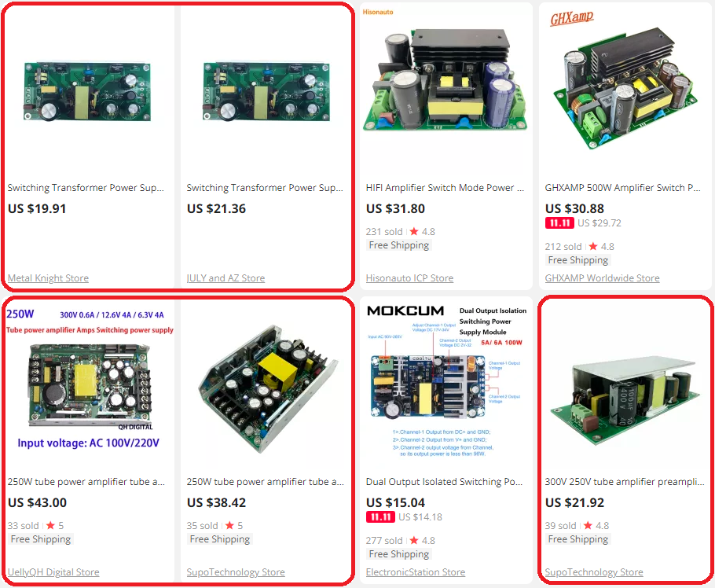The width and height of the screenshot is (715, 588).
Task: Visit the GHXAMP Worldwide Store page
Action: click(x=602, y=277)
